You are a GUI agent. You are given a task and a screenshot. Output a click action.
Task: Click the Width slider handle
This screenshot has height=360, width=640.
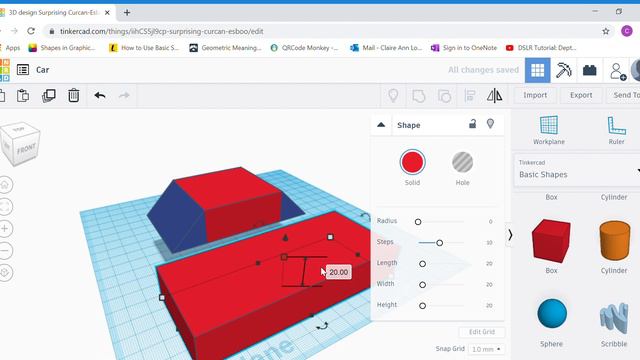[x=422, y=284]
